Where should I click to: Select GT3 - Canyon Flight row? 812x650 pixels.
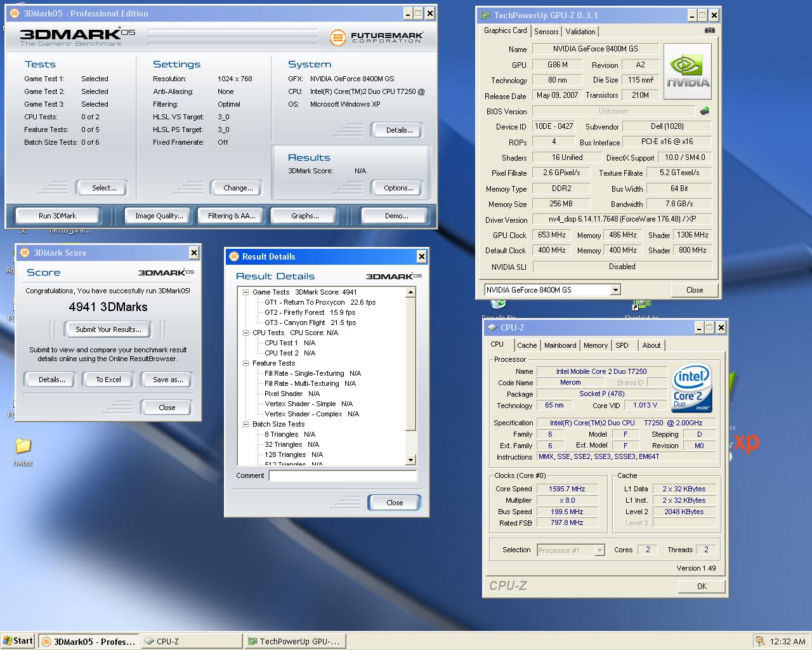(x=310, y=322)
